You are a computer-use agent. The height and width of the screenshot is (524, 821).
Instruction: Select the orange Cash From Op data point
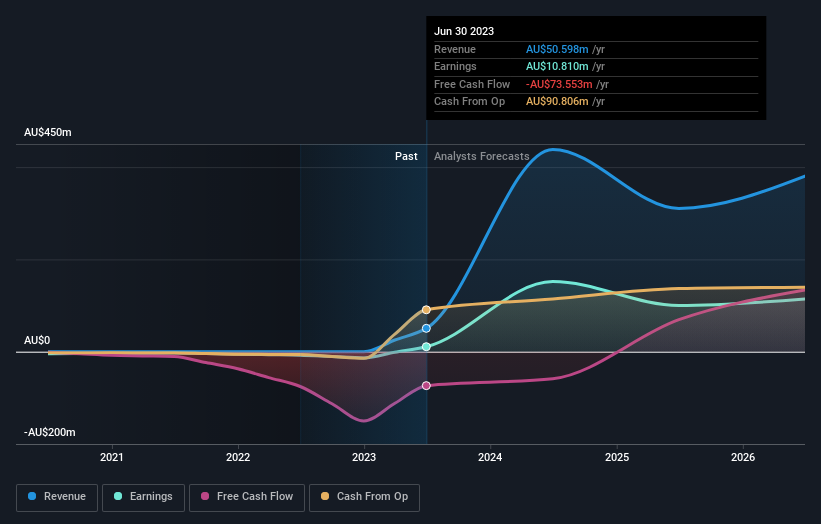[426, 310]
